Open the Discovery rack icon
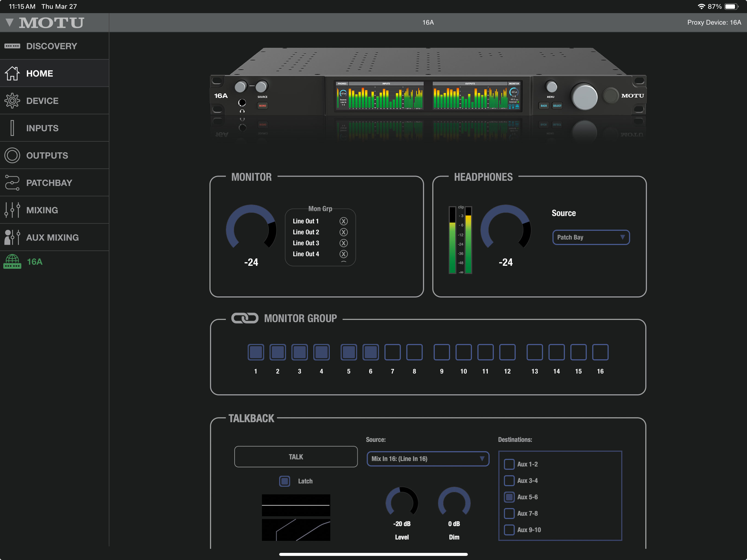747x560 pixels. pos(12,46)
